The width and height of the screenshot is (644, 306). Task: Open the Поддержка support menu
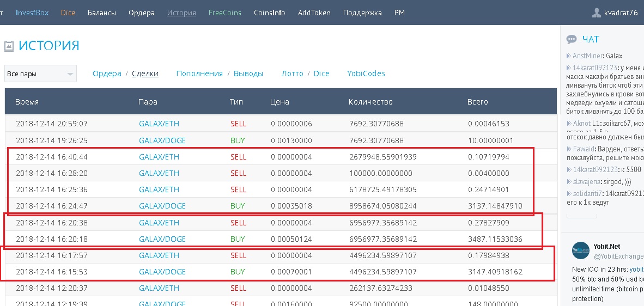(362, 13)
